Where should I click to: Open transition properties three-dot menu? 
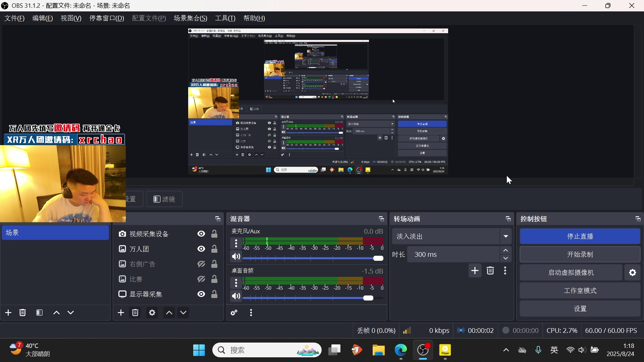[505, 271]
